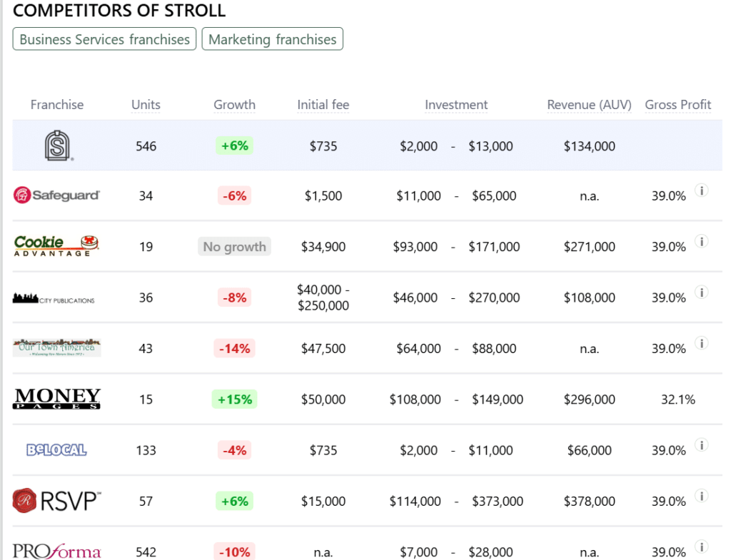Viewport: 731px width, 560px height.
Task: Click the info icon in RSVP row
Action: pos(702,496)
